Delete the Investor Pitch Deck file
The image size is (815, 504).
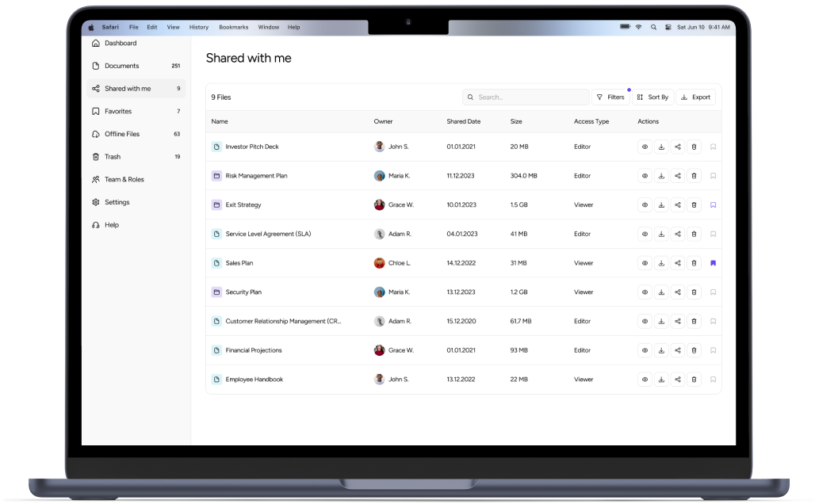pos(694,147)
